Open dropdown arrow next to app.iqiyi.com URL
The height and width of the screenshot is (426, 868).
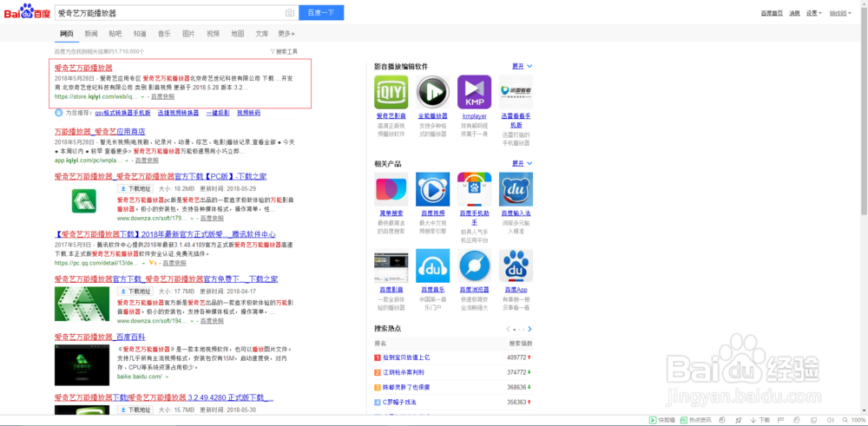(x=126, y=161)
